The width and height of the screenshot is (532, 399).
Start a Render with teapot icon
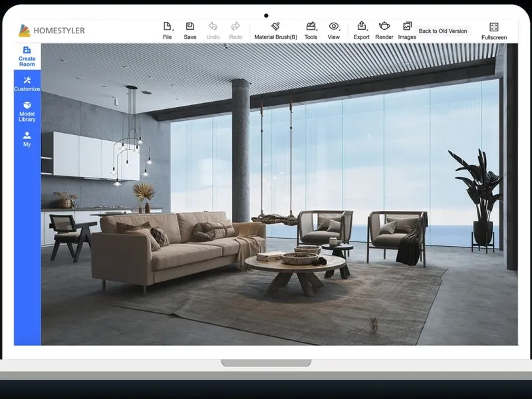pos(384,31)
